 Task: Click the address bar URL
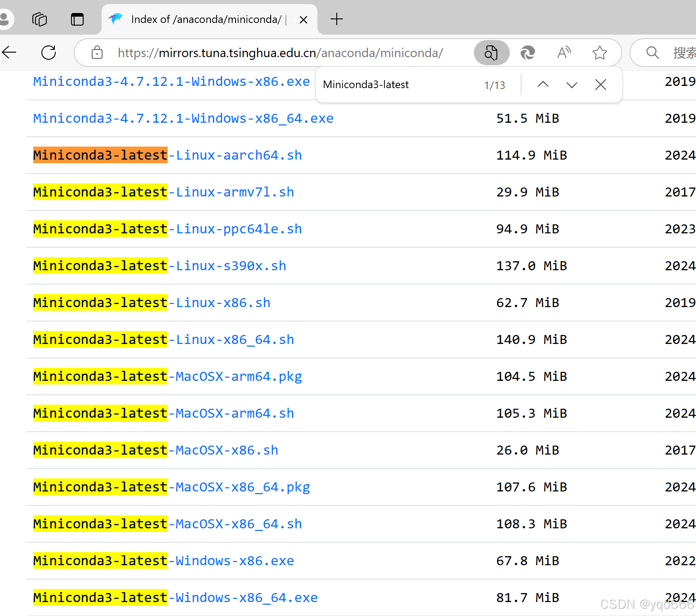click(x=281, y=53)
